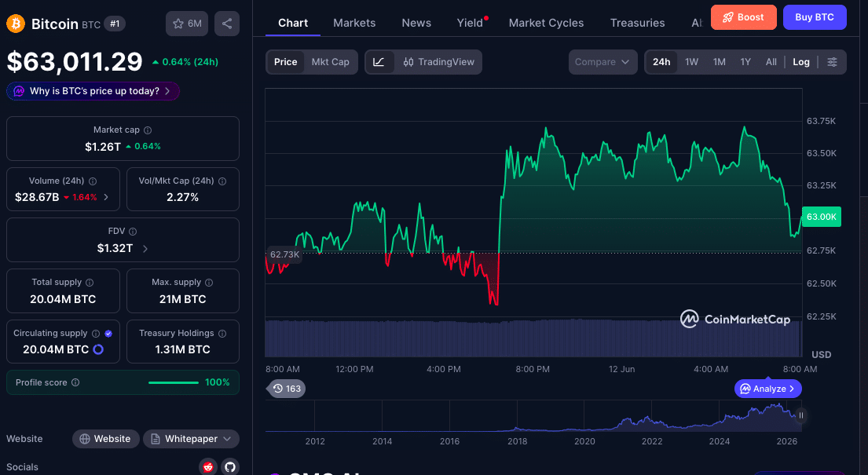The width and height of the screenshot is (868, 475).
Task: Expand the Whitepaper dropdown
Action: point(191,438)
